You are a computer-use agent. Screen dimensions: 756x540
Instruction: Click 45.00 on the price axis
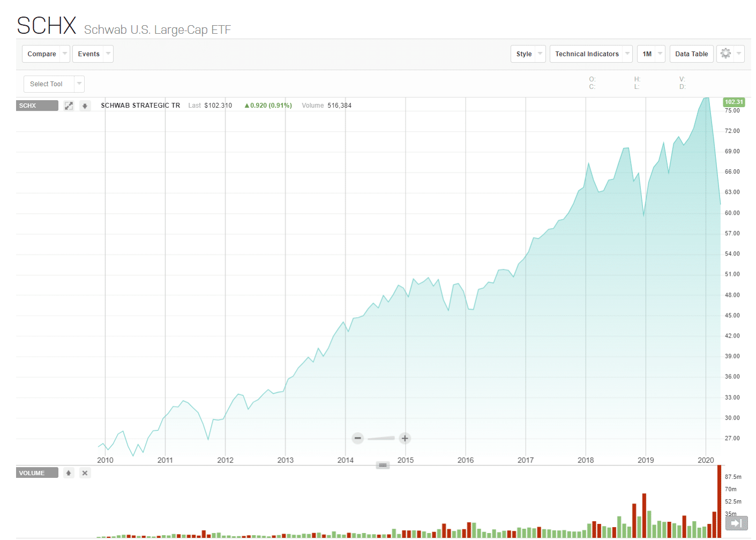(732, 316)
